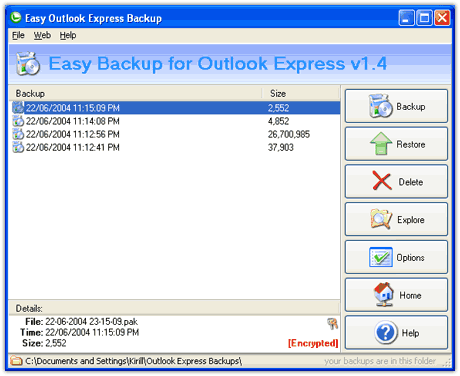Open the Web menu

pyautogui.click(x=42, y=35)
